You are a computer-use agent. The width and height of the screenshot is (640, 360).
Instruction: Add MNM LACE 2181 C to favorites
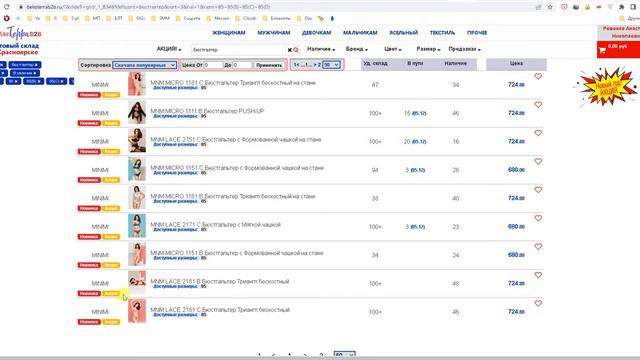[538, 303]
